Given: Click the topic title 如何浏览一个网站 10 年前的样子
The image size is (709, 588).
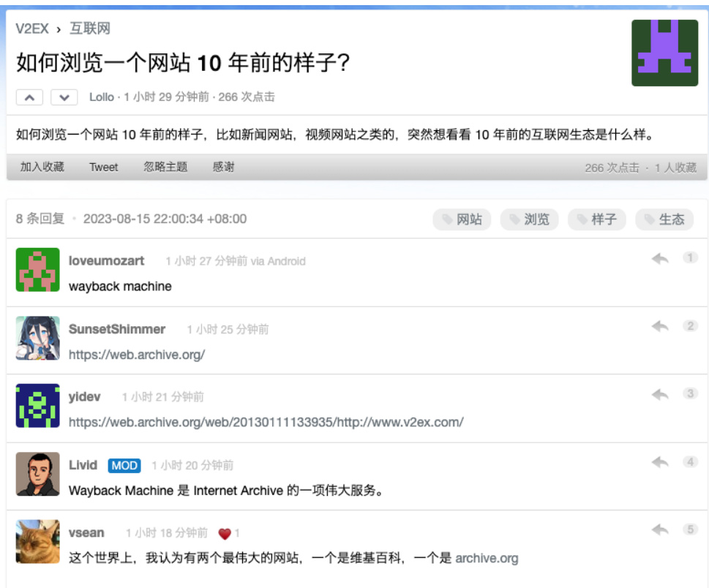Looking at the screenshot, I should pyautogui.click(x=183, y=62).
